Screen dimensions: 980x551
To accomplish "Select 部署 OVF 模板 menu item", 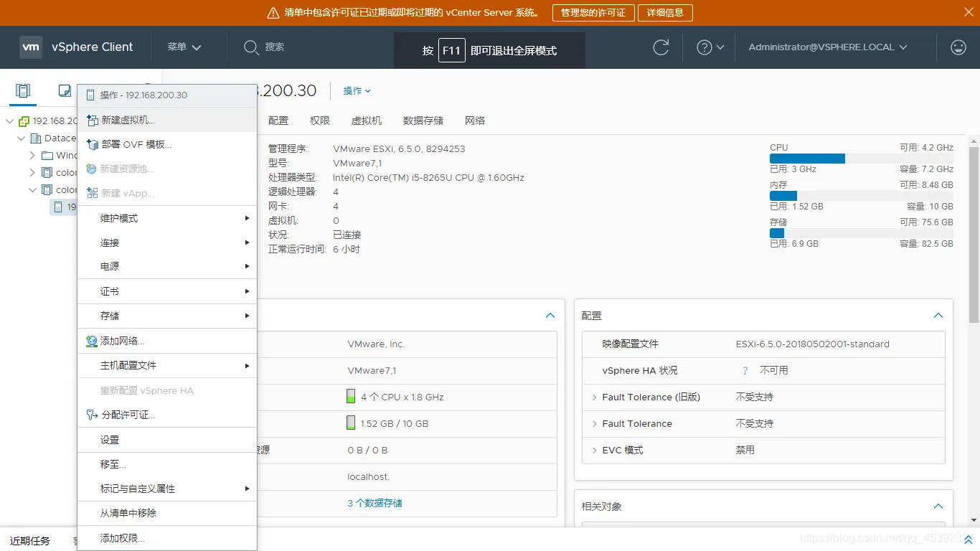I will point(167,144).
